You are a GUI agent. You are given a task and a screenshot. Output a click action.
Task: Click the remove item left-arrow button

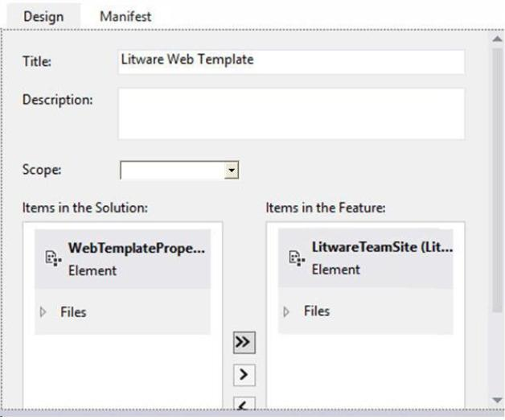244,404
